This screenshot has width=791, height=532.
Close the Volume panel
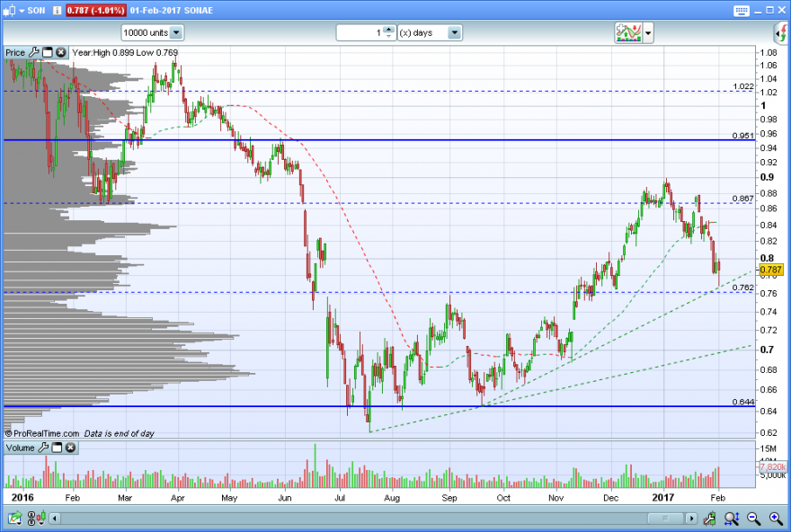(x=71, y=448)
